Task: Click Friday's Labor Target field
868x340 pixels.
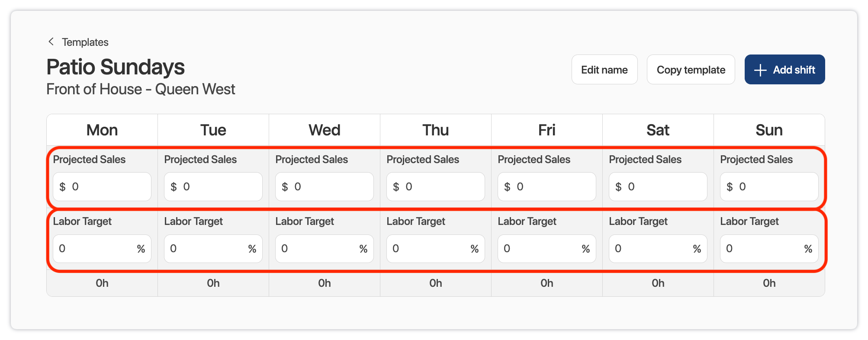Action: click(x=542, y=249)
